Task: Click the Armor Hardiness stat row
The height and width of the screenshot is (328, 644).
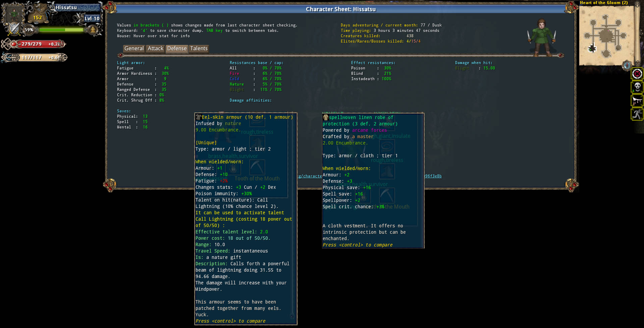Action: coord(143,73)
